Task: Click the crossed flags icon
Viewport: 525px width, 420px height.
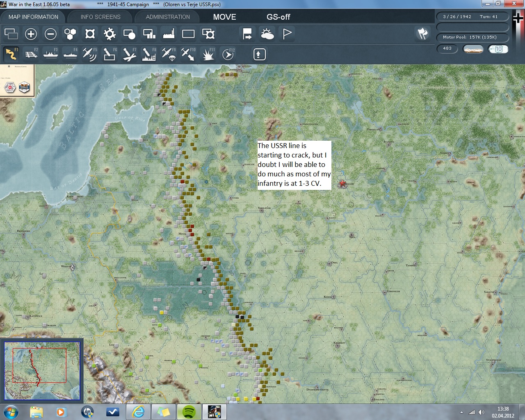Action: [x=422, y=34]
